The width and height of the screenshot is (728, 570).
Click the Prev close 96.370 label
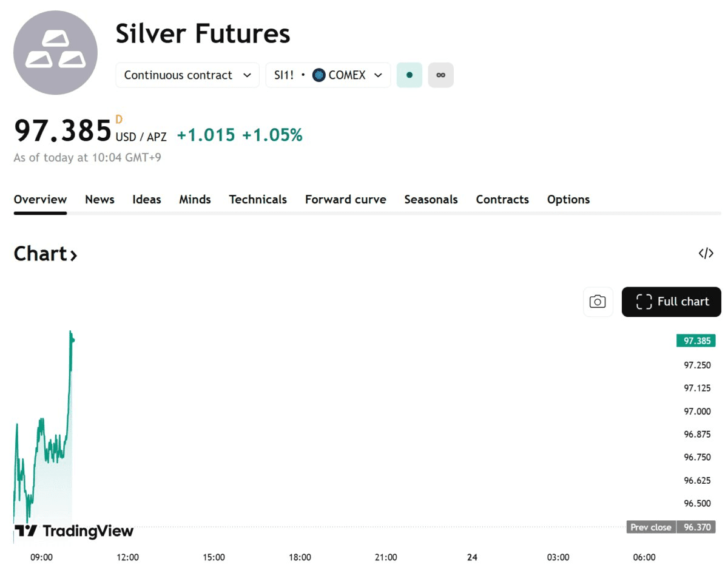pos(670,527)
